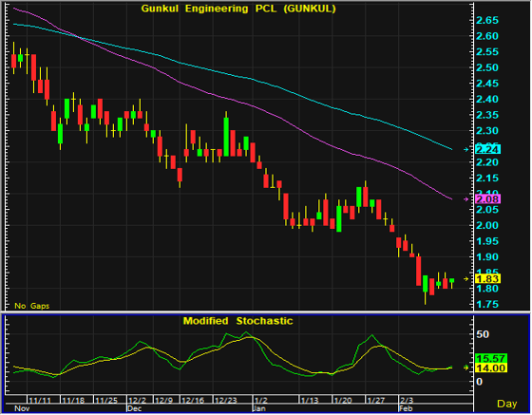The image size is (532, 415).
Task: Click the 2.65 price axis label
Action: (487, 20)
